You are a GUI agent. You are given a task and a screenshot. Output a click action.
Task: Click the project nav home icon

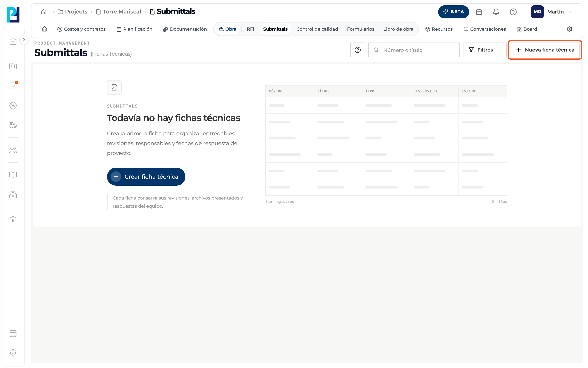[x=45, y=29]
